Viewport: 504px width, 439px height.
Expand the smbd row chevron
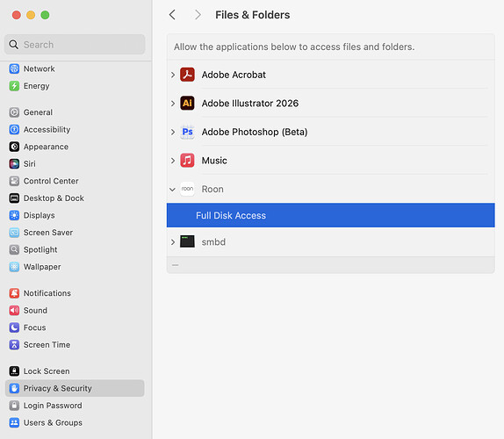[173, 242]
